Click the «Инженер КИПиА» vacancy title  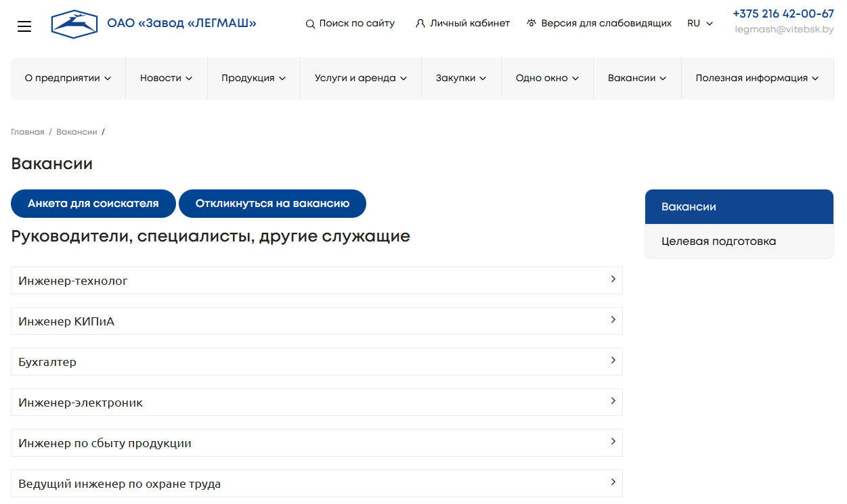tap(66, 321)
